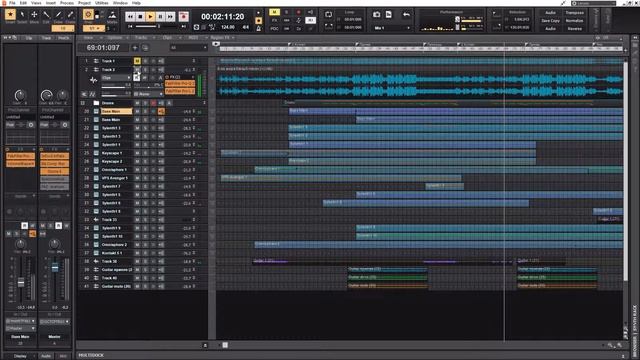Rewind transport to start
This screenshot has height=360, width=640.
point(130,16)
